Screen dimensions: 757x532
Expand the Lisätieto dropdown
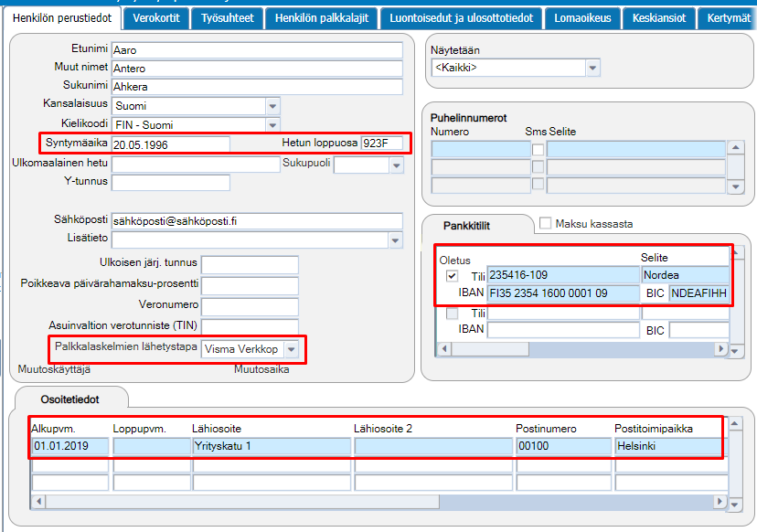(x=395, y=239)
